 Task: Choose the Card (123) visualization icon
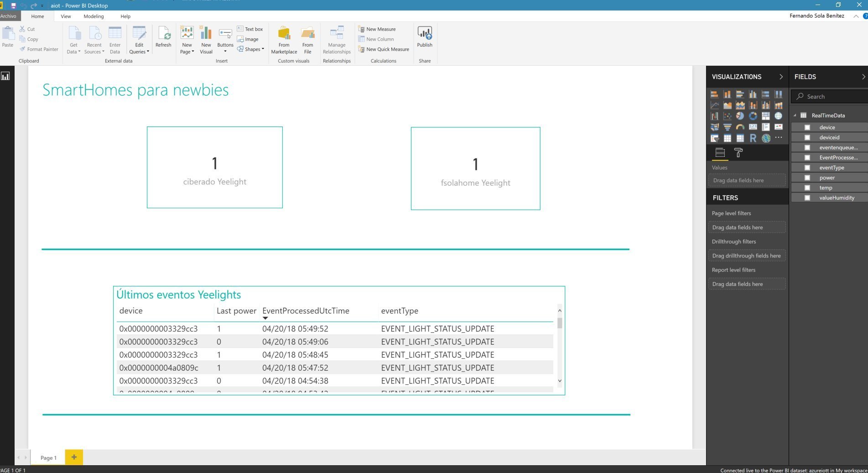tap(753, 127)
